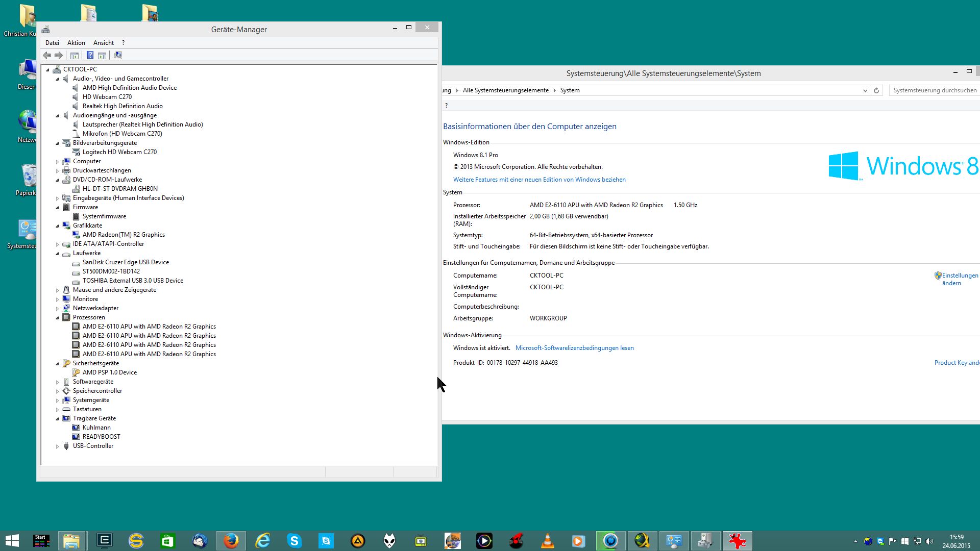The width and height of the screenshot is (980, 551).
Task: Launch VLC media player from taskbar
Action: coord(547,540)
